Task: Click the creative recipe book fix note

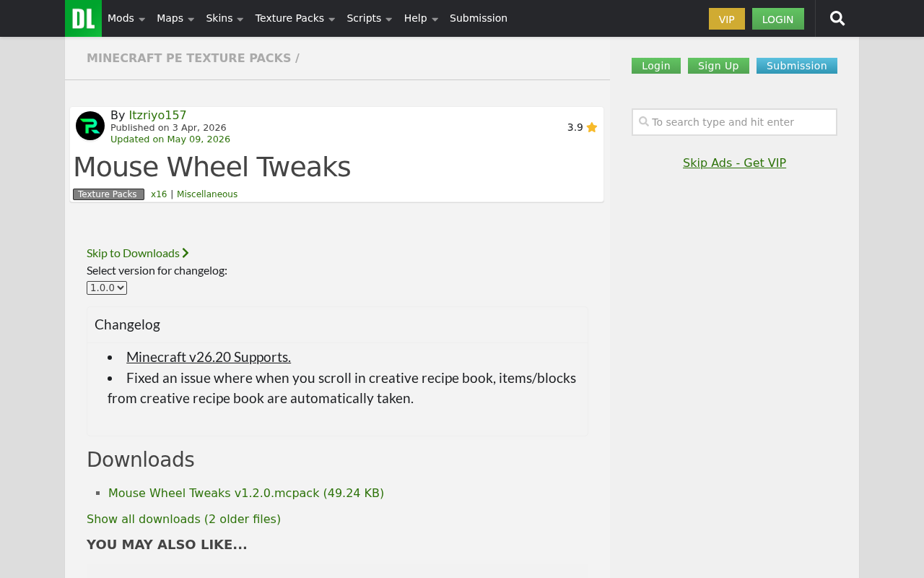Action: tap(342, 388)
